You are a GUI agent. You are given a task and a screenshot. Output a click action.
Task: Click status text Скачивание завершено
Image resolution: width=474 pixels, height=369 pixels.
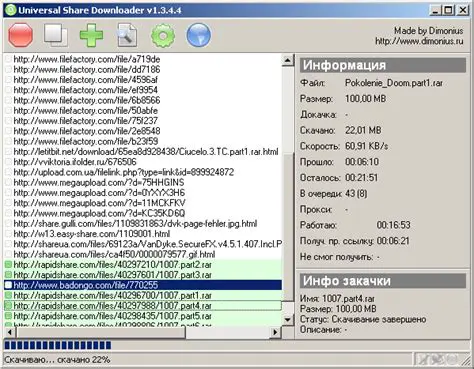click(379, 319)
